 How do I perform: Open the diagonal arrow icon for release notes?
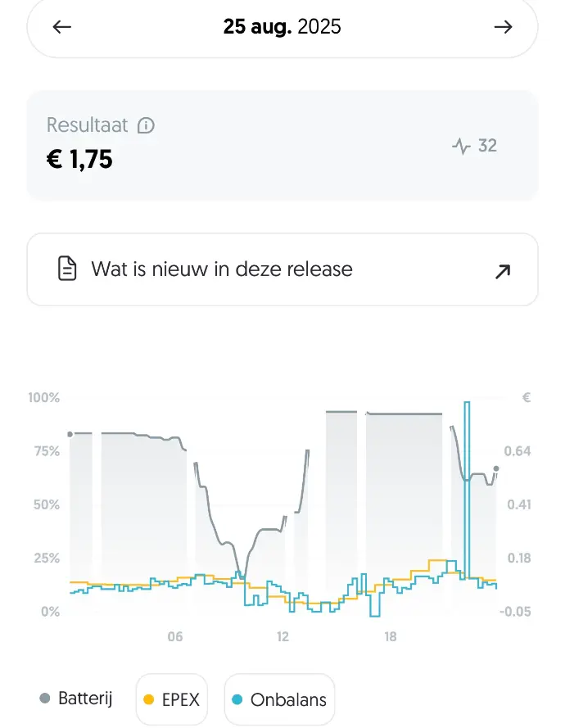coord(503,271)
